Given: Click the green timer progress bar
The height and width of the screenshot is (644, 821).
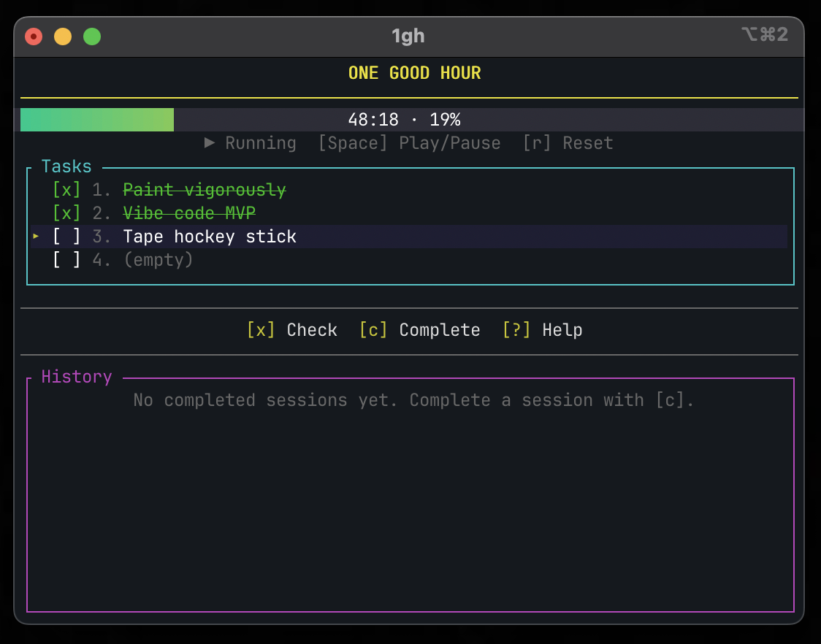Looking at the screenshot, I should 95,119.
